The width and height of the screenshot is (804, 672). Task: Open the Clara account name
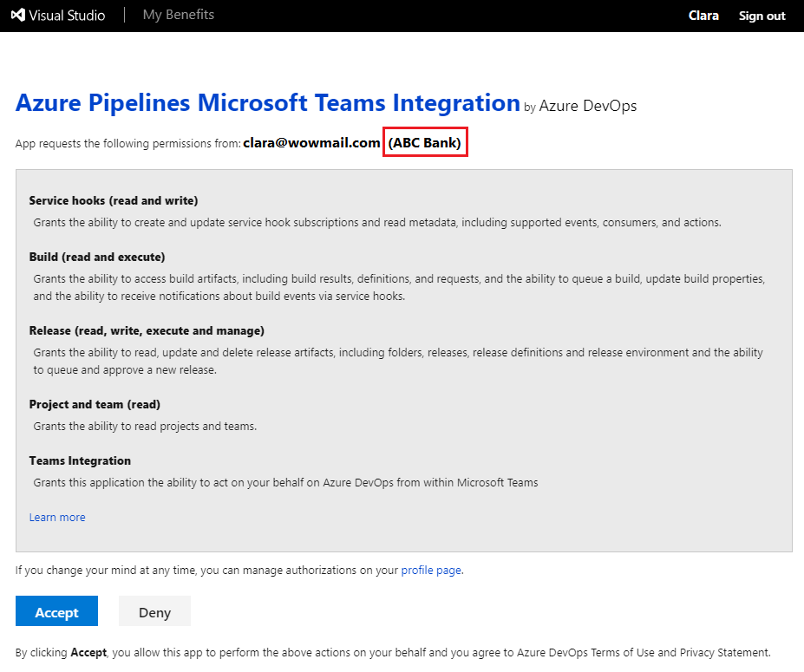pyautogui.click(x=703, y=16)
